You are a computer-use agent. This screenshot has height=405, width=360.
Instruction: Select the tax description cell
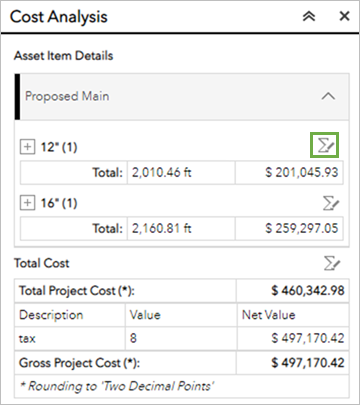[x=70, y=339]
